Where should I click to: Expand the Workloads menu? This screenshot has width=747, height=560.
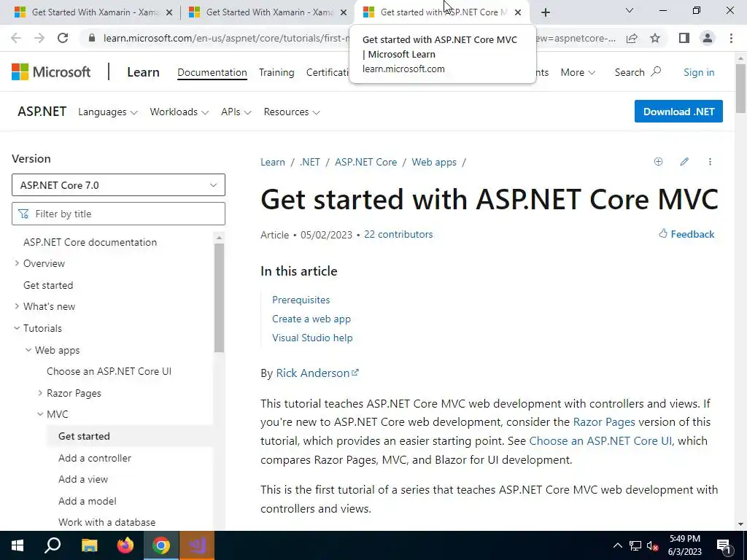coord(179,112)
